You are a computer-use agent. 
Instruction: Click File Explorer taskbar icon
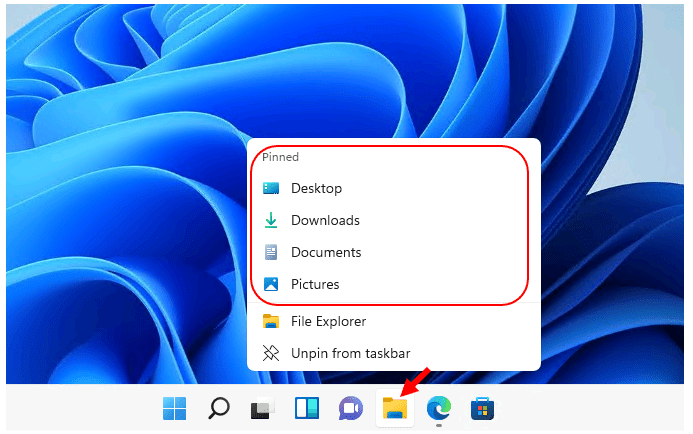395,408
